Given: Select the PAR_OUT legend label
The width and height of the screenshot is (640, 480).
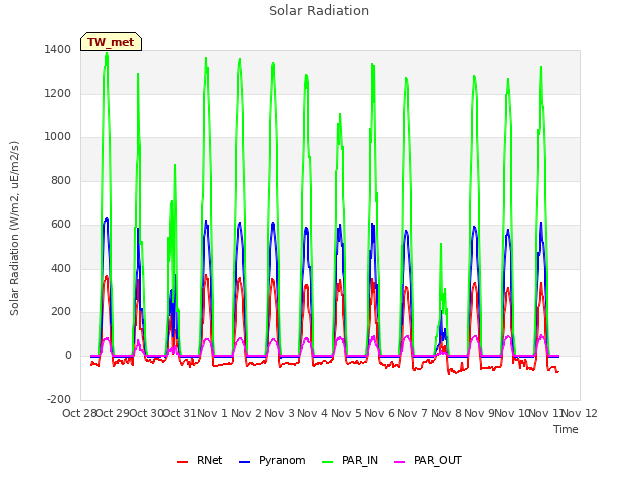Looking at the screenshot, I should click(438, 460).
